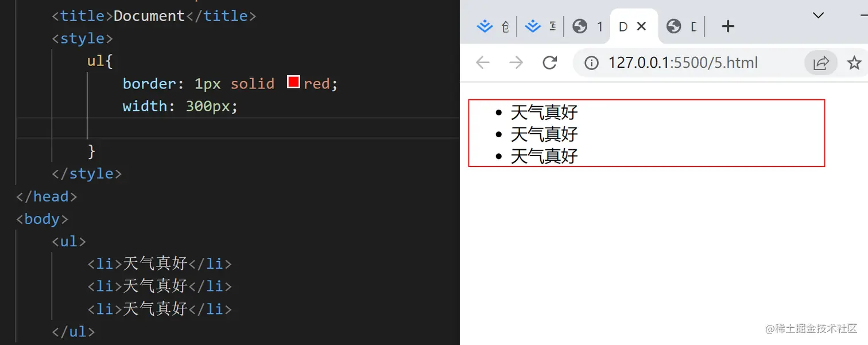Click last 天气真好 bullet in browser page
The height and width of the screenshot is (345, 868).
(x=544, y=156)
